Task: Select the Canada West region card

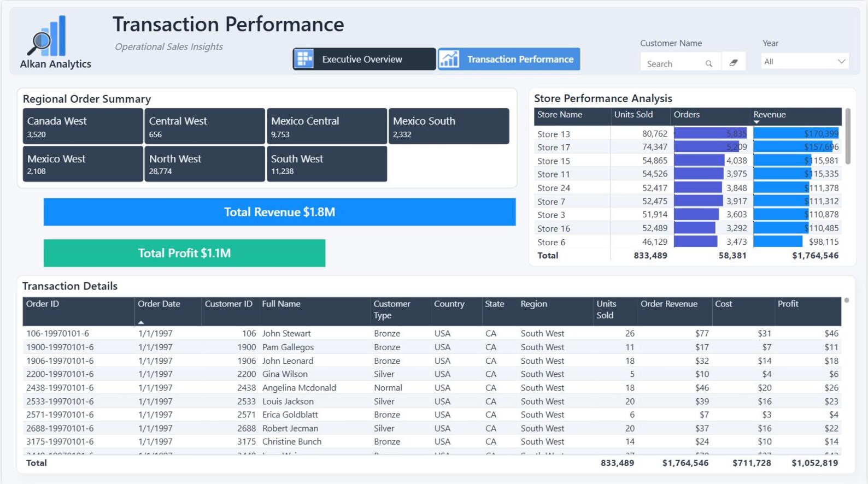Action: click(x=83, y=126)
